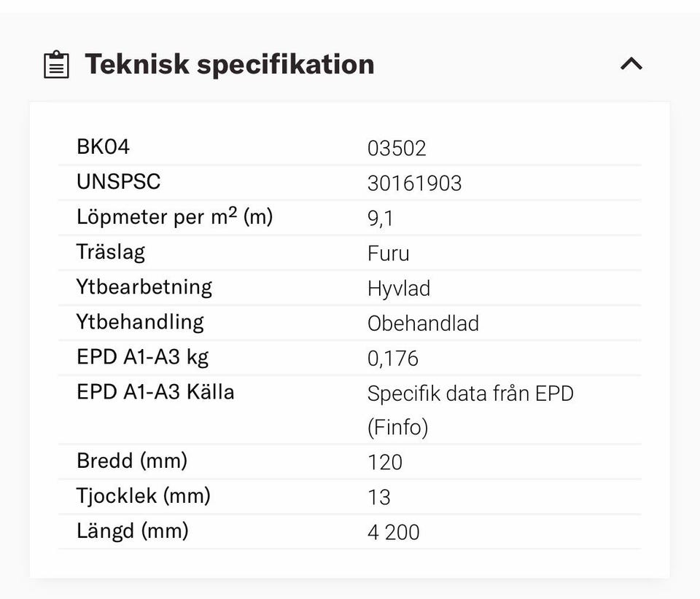The width and height of the screenshot is (700, 599).
Task: Click the clipboard icon beside Teknisk specifikation
Action: tap(57, 65)
